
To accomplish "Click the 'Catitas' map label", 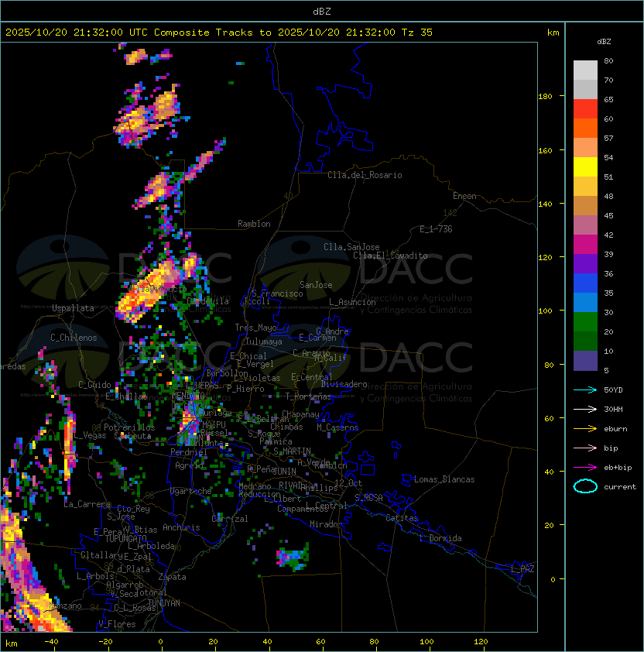I will pos(402,518).
